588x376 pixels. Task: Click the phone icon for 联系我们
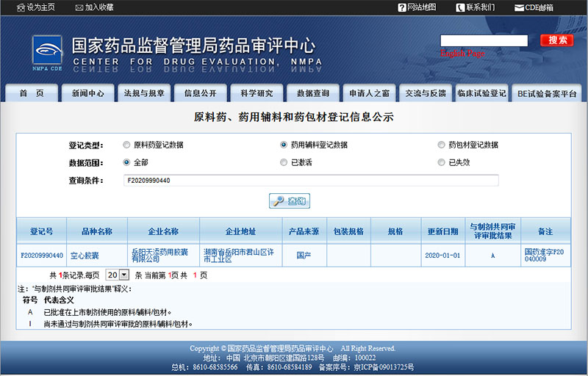[461, 7]
